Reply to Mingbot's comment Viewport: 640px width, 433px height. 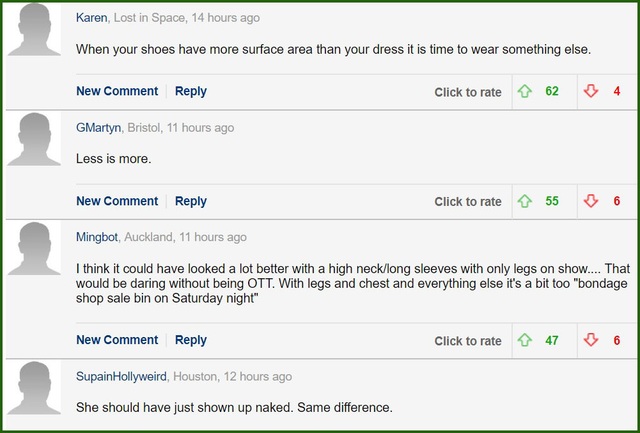point(191,340)
